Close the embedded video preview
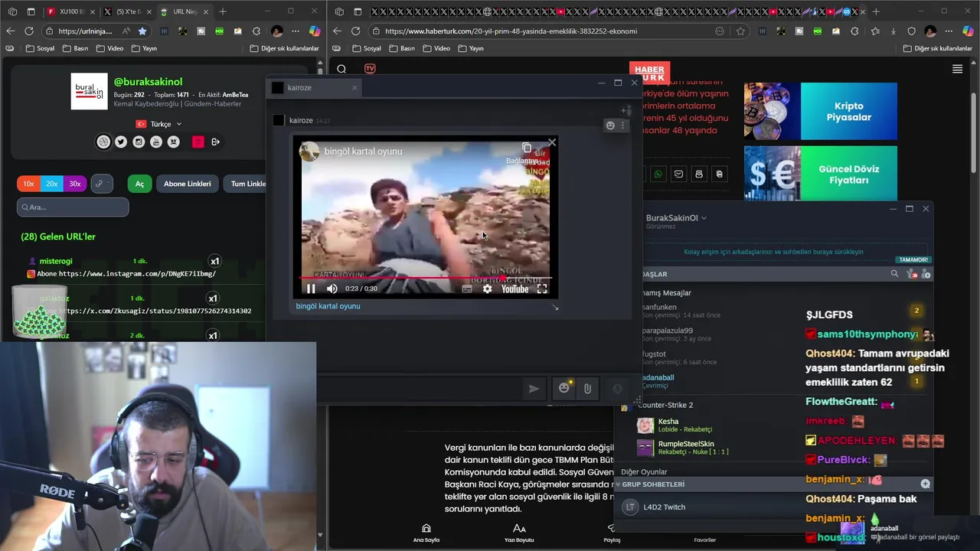This screenshot has width=980, height=551. 552,142
